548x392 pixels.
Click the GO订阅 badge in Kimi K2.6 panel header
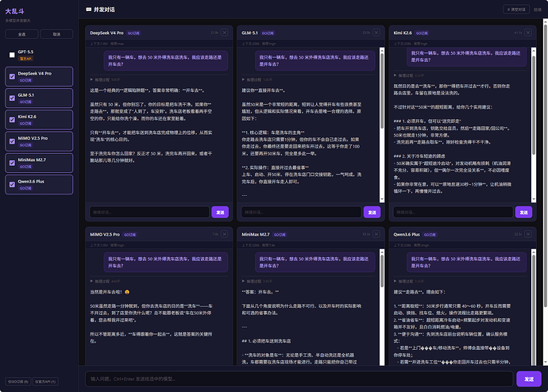[422, 33]
